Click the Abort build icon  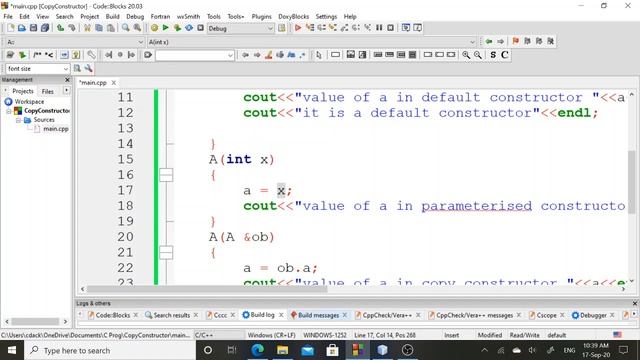coord(200,28)
